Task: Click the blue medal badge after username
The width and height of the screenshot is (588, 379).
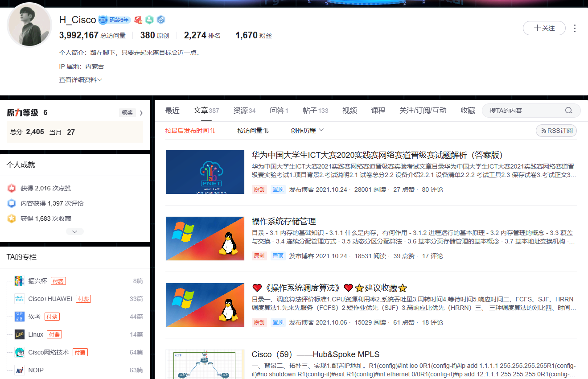Action: point(160,20)
